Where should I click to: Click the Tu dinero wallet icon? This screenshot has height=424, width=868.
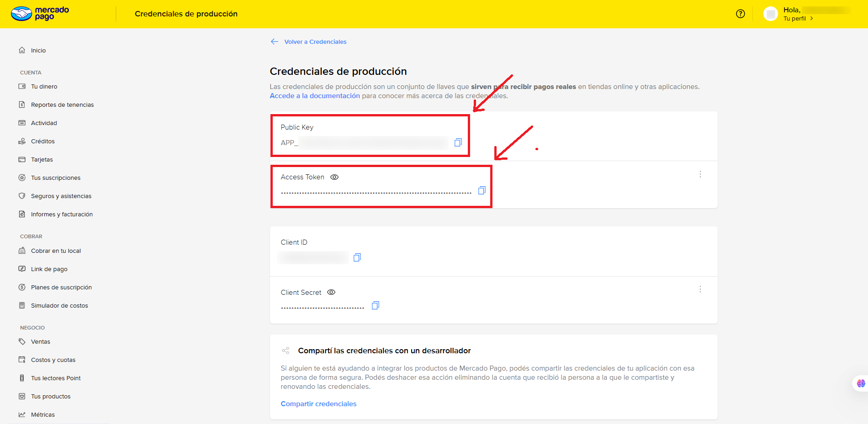tap(22, 86)
